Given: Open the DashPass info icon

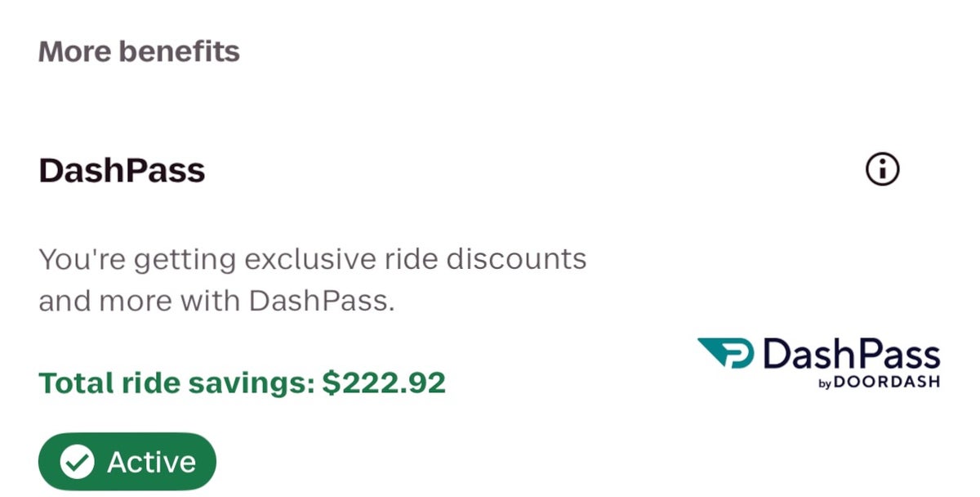Looking at the screenshot, I should (881, 170).
